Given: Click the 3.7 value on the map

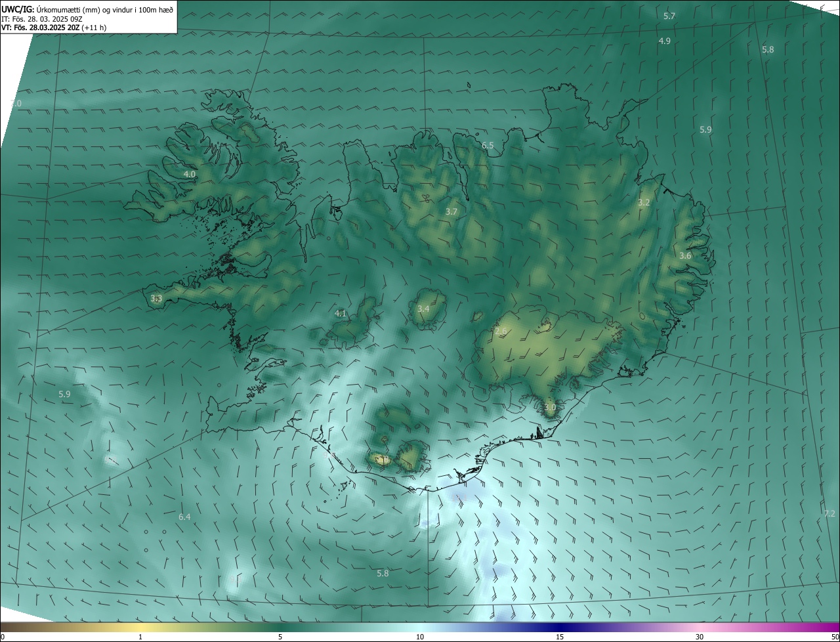Looking at the screenshot, I should (x=451, y=212).
